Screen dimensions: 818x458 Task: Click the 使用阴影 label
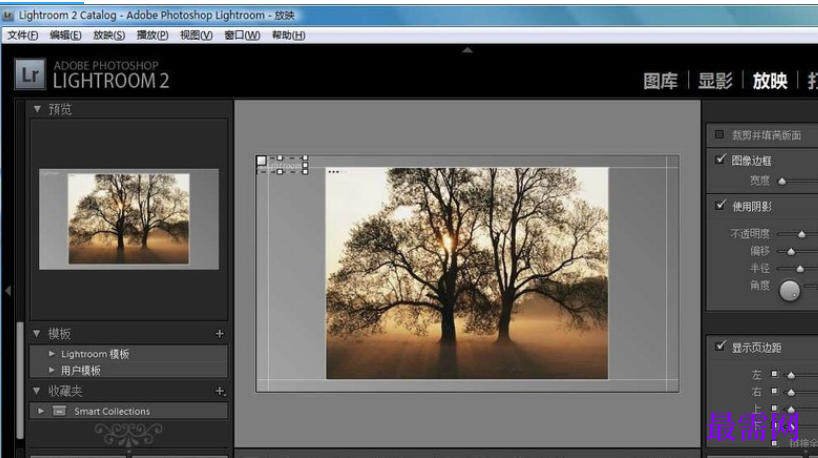[x=751, y=207]
